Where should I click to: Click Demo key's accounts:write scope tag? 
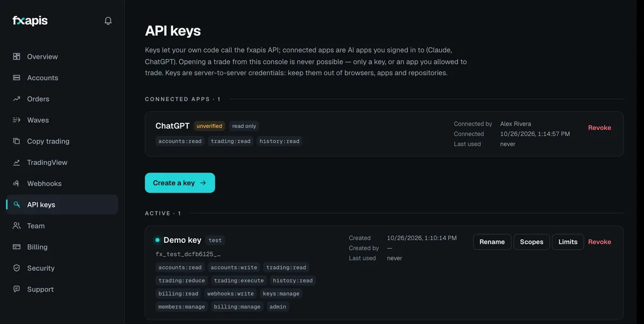pyautogui.click(x=234, y=267)
